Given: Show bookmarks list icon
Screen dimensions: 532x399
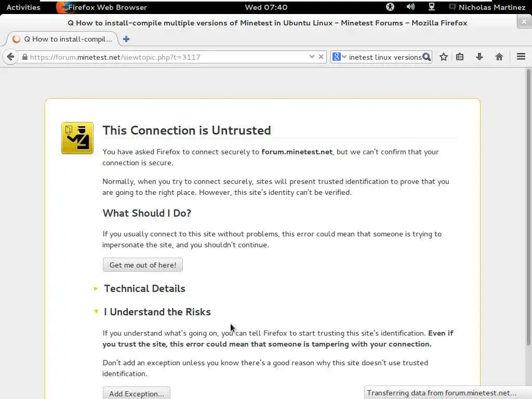Looking at the screenshot, I should pos(460,57).
